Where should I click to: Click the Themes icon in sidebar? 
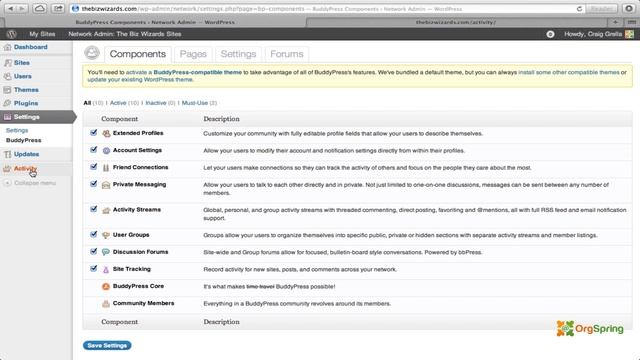7,90
